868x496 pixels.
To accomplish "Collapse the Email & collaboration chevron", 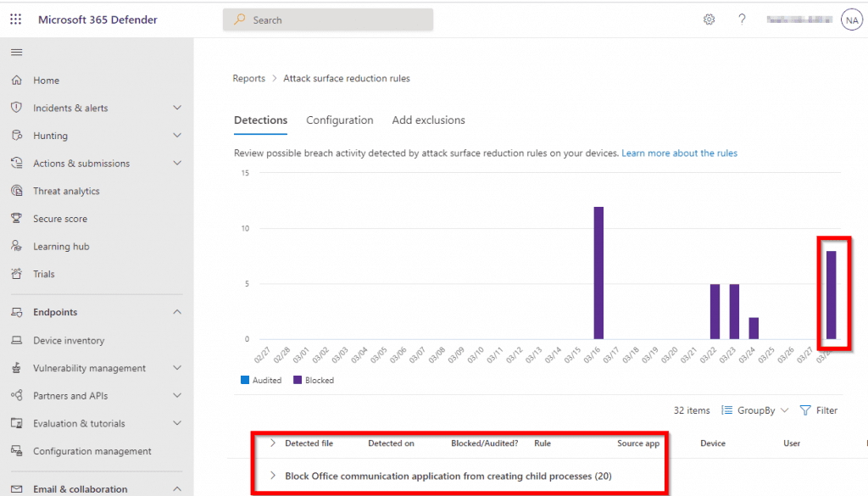I will tap(177, 489).
